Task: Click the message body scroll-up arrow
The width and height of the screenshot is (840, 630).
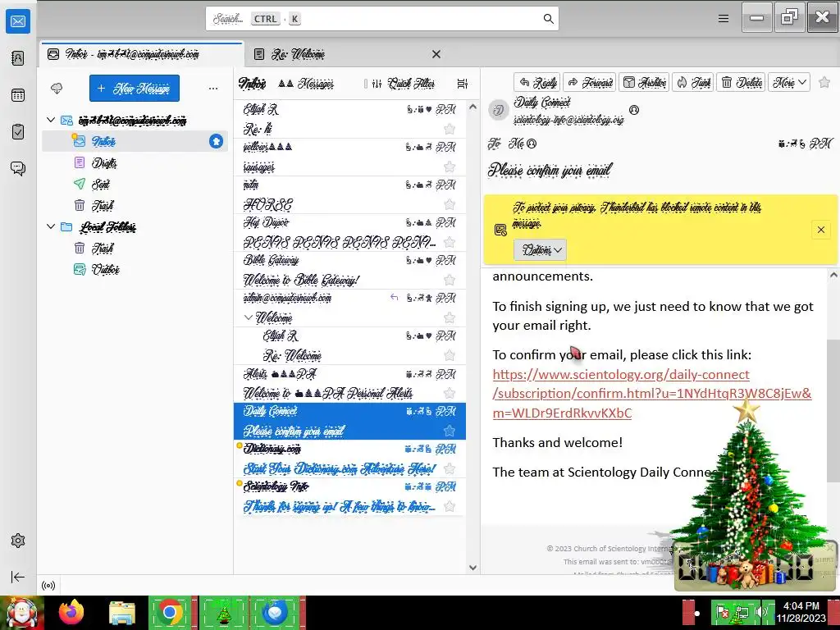Action: pyautogui.click(x=833, y=276)
